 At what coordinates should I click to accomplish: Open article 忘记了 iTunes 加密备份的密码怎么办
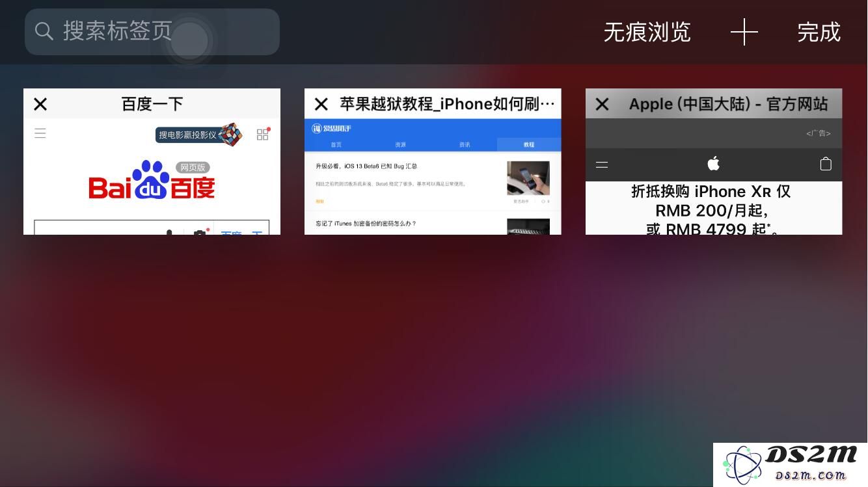366,224
